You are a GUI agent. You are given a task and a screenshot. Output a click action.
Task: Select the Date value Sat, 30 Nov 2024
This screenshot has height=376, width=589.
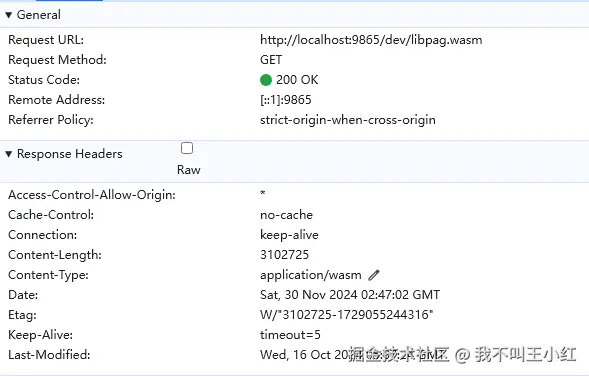coord(350,295)
